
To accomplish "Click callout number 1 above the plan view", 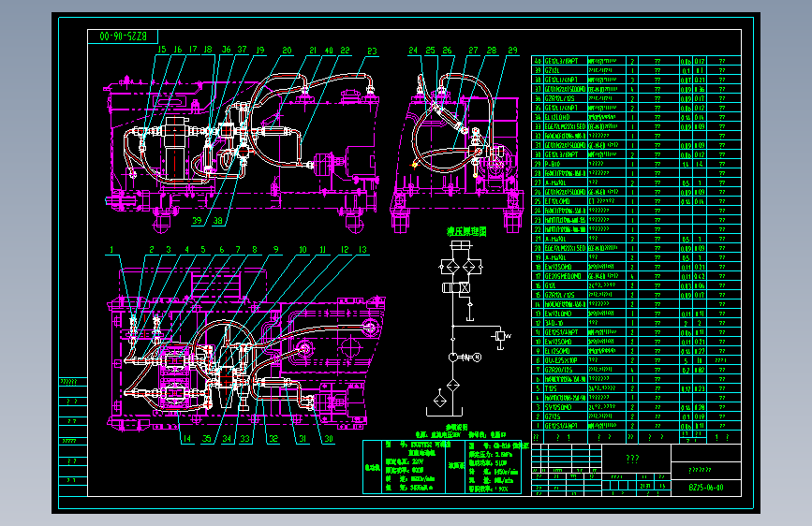I will (111, 250).
